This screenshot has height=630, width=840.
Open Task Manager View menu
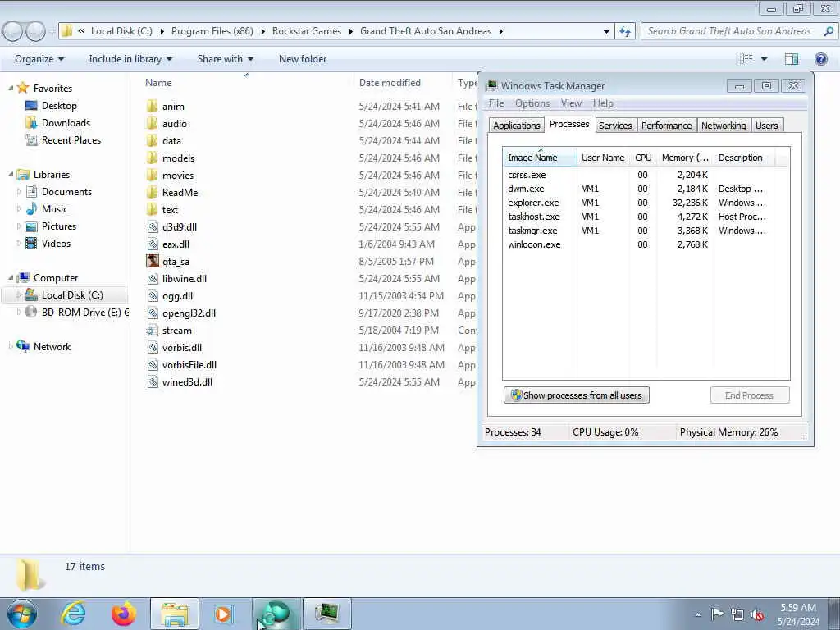[x=571, y=103]
